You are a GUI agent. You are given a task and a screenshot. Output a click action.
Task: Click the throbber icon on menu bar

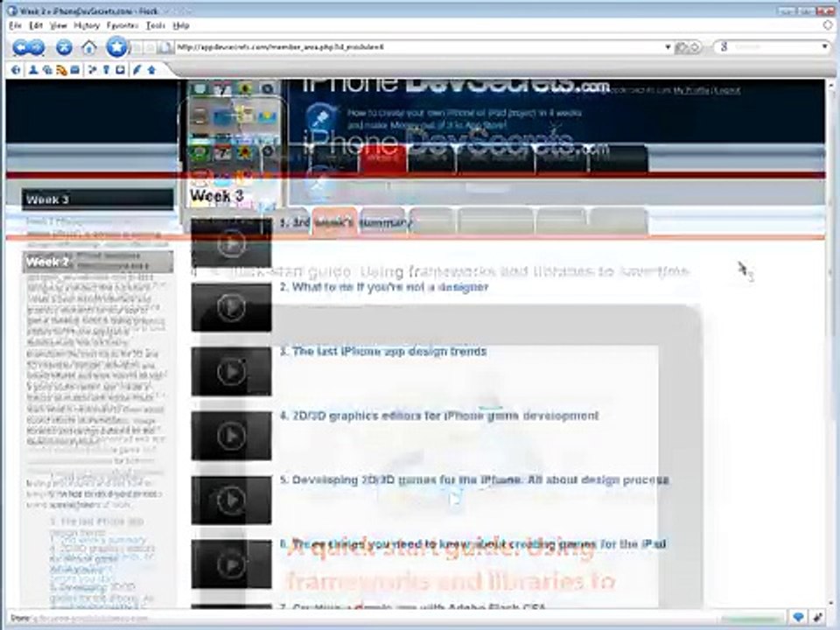click(x=828, y=25)
